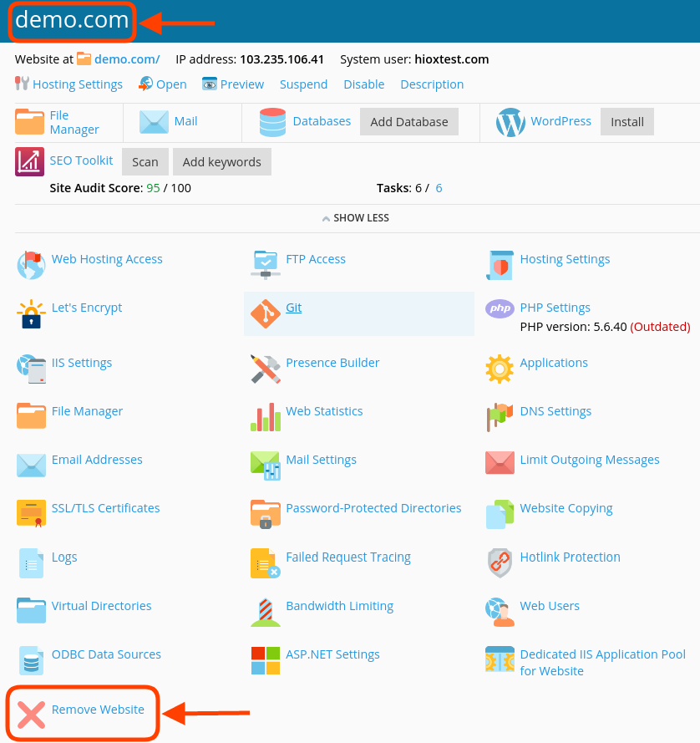Click the Email Addresses envelope icon
The image size is (700, 743).
pyautogui.click(x=31, y=466)
